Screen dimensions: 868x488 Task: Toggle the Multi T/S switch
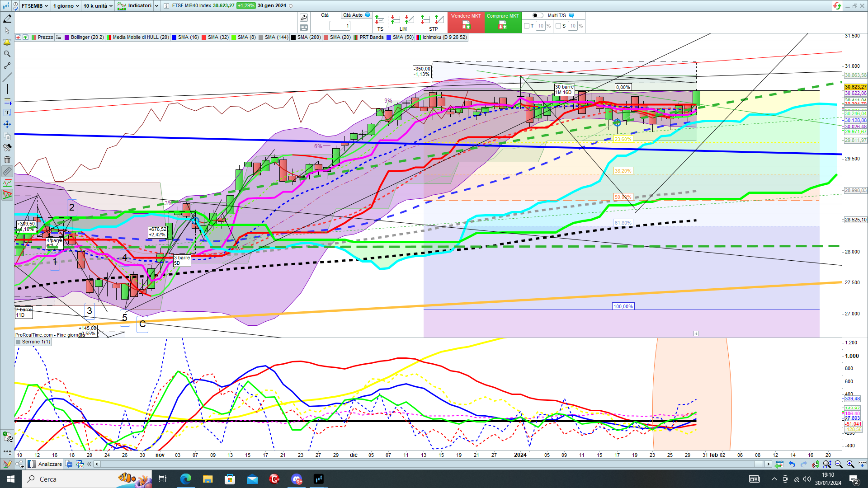coord(538,15)
